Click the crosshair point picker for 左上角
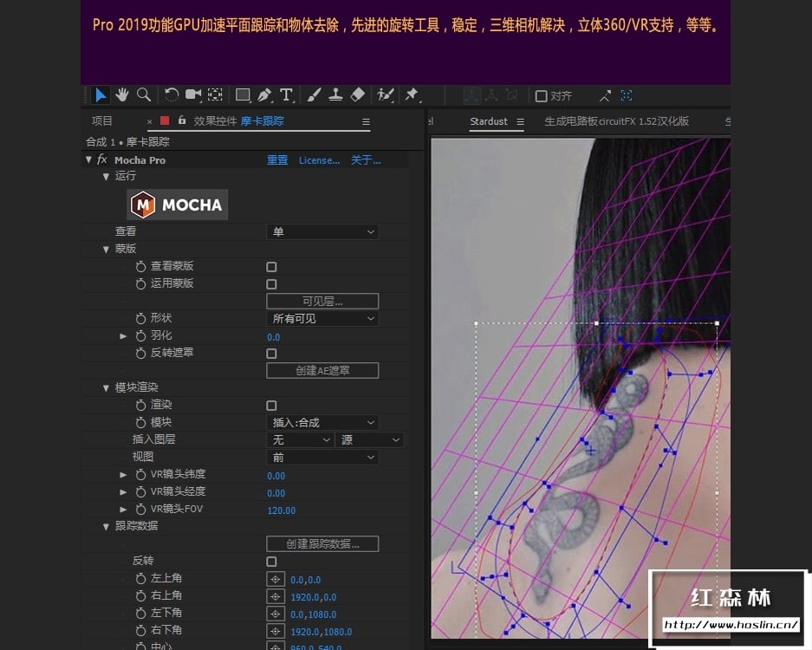 (276, 580)
